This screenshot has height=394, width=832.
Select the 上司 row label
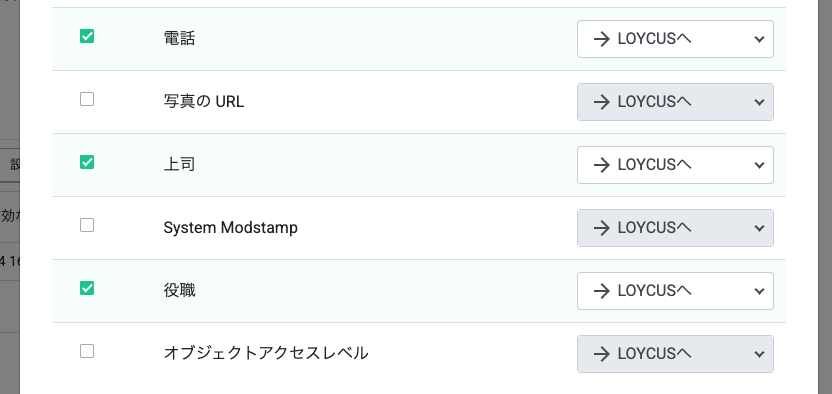pyautogui.click(x=179, y=165)
